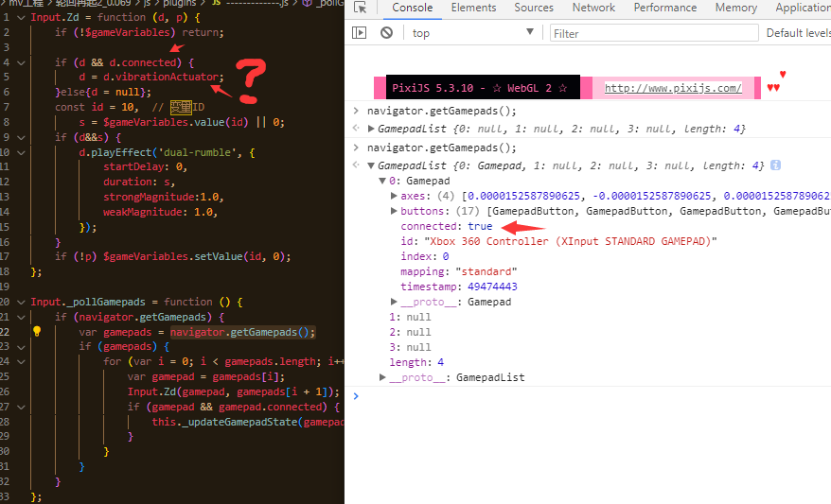Open the Network tab
This screenshot has width=831, height=504.
pos(593,8)
